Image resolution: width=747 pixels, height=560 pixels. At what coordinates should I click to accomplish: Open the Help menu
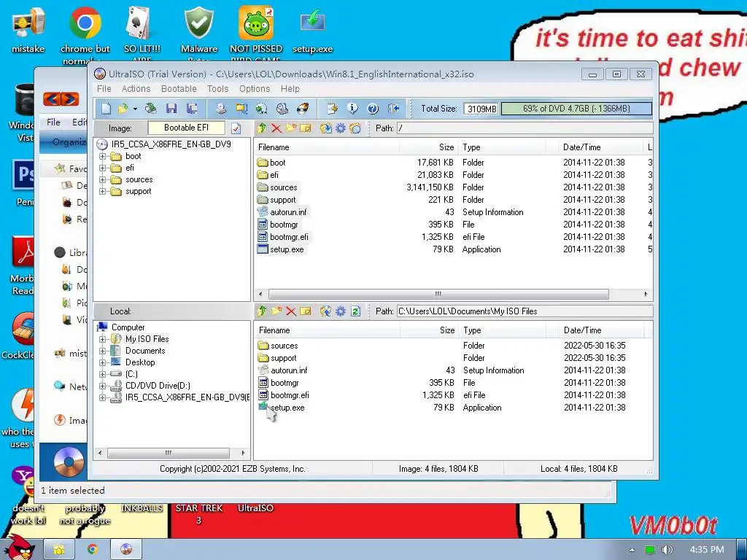coord(290,88)
